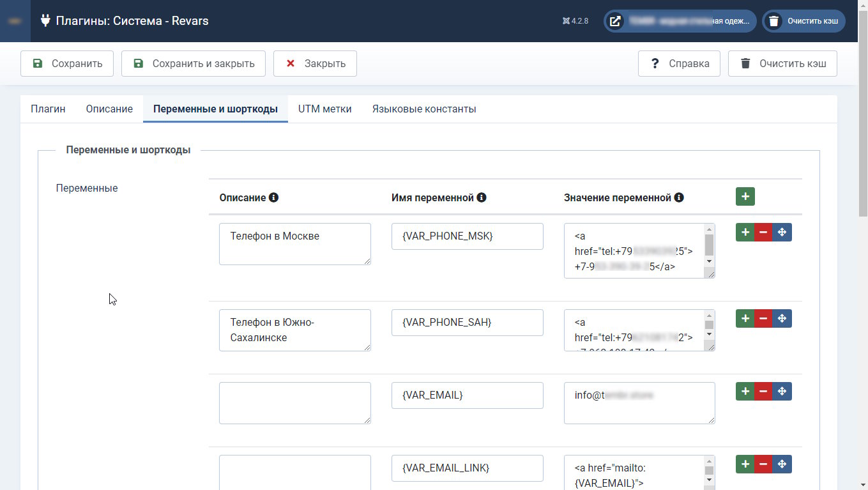Screen dimensions: 868x490
Task: Focus the info@ email value textarea
Action: [x=639, y=403]
